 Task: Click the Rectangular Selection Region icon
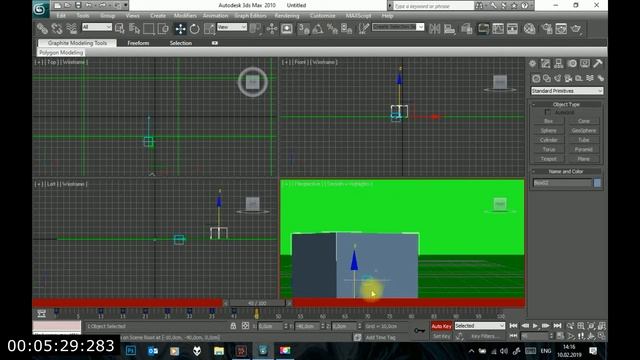coord(149,29)
